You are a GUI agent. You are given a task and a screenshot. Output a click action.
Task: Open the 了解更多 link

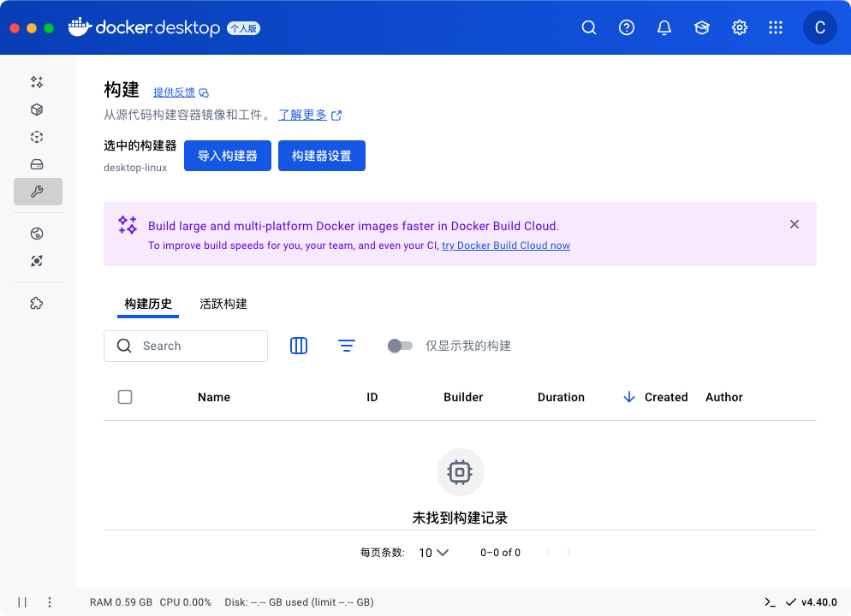pyautogui.click(x=310, y=115)
